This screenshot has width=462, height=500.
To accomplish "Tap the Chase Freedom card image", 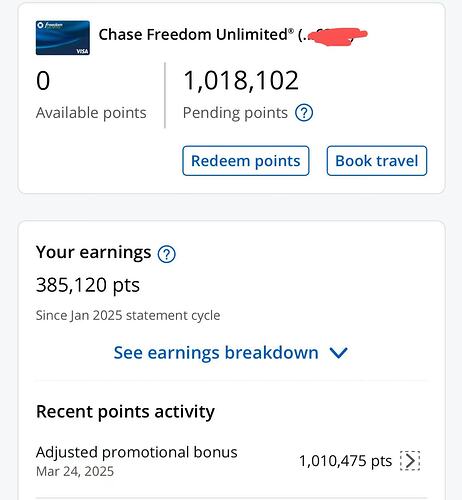I will pos(63,38).
